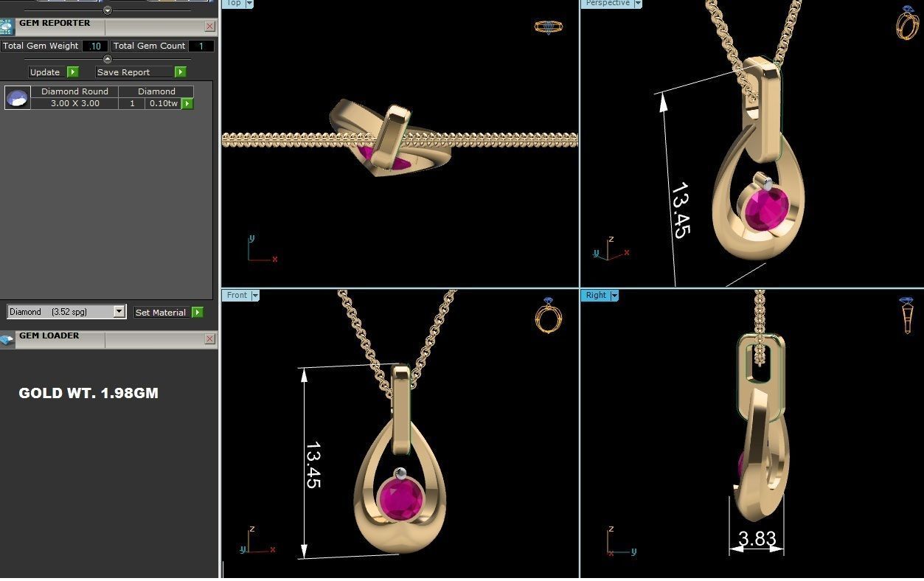Close the Gem Loader panel
Screen dimensions: 924x581
209,339
